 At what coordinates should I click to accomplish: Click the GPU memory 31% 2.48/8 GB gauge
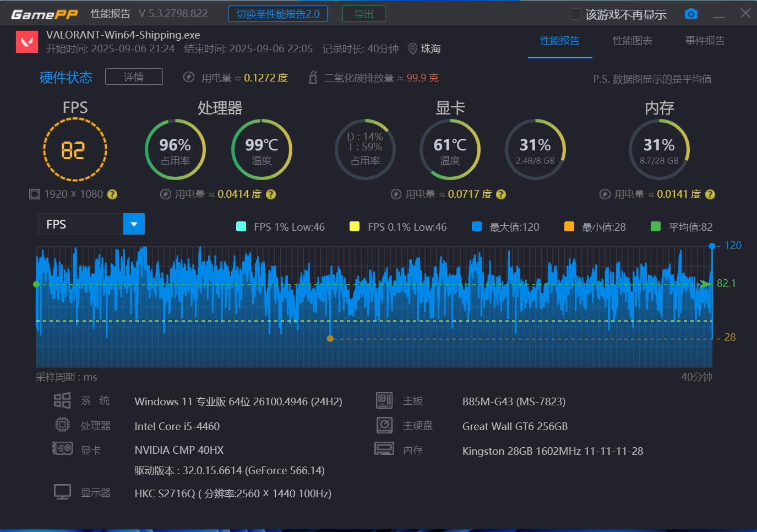pos(535,150)
